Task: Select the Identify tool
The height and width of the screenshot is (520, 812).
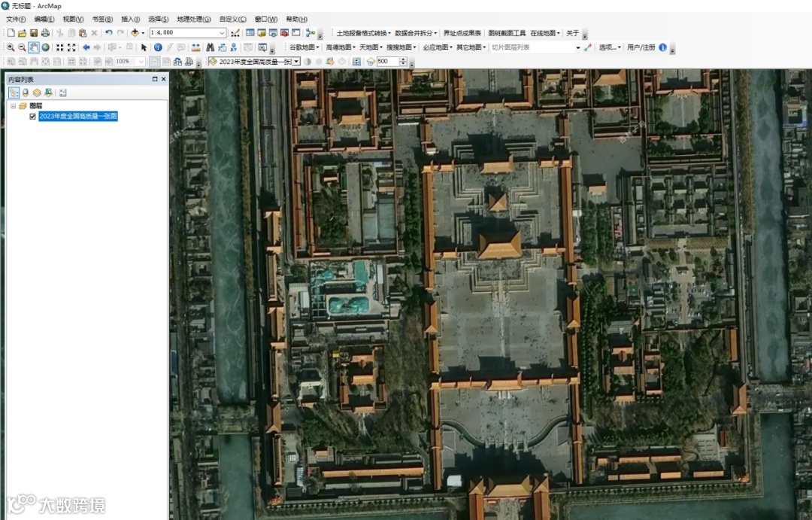Action: coord(158,47)
